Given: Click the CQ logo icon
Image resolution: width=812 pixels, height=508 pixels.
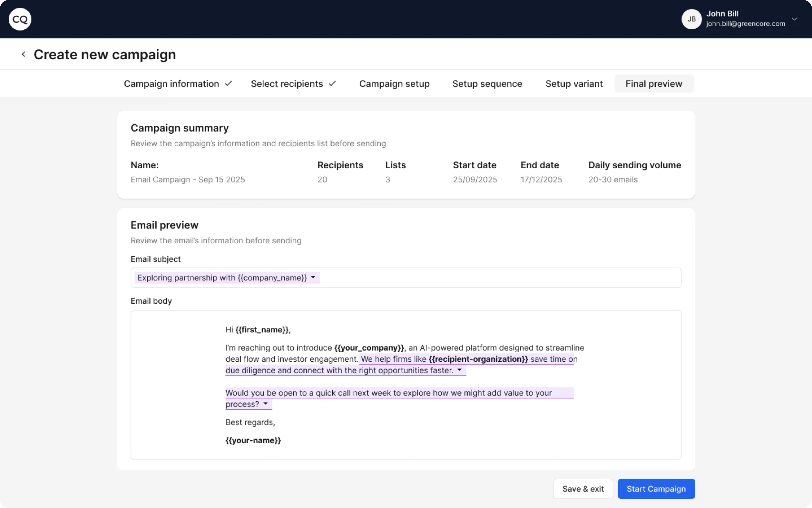Looking at the screenshot, I should point(20,19).
